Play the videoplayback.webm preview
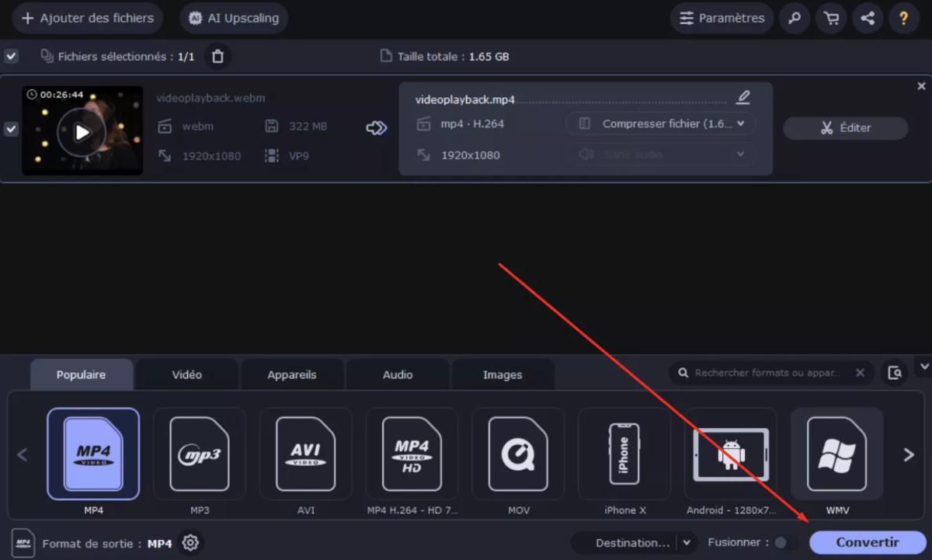932x560 pixels. point(82,132)
